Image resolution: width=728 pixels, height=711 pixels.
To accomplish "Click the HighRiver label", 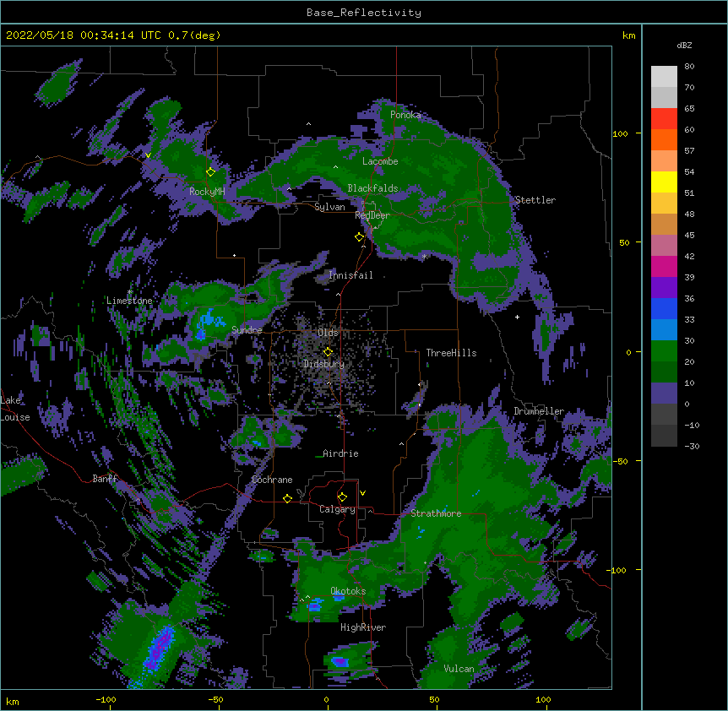I will (x=363, y=627).
